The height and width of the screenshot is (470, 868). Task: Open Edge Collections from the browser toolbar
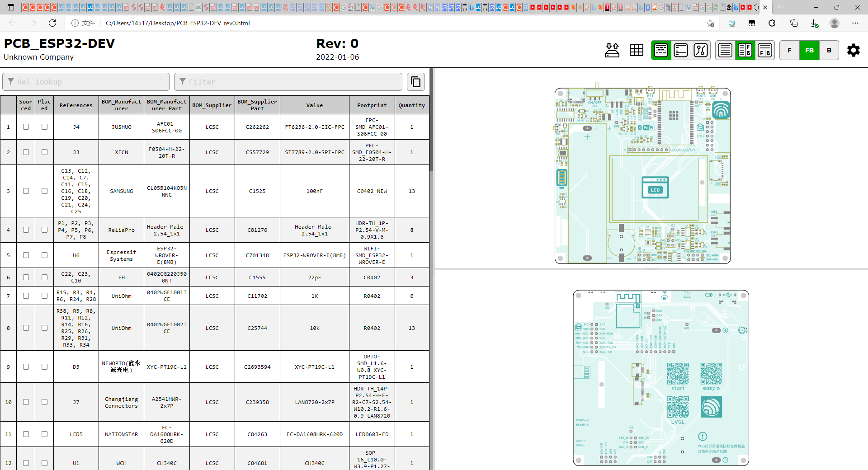[x=794, y=23]
